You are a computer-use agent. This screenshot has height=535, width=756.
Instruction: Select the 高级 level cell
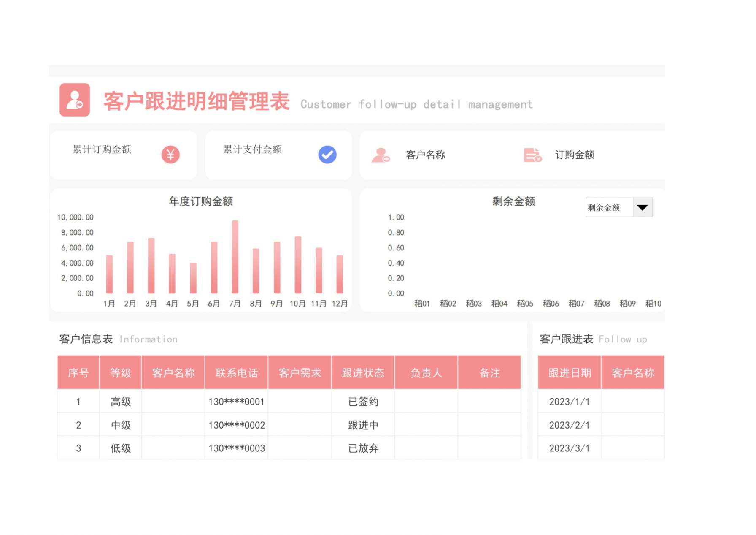coord(121,401)
